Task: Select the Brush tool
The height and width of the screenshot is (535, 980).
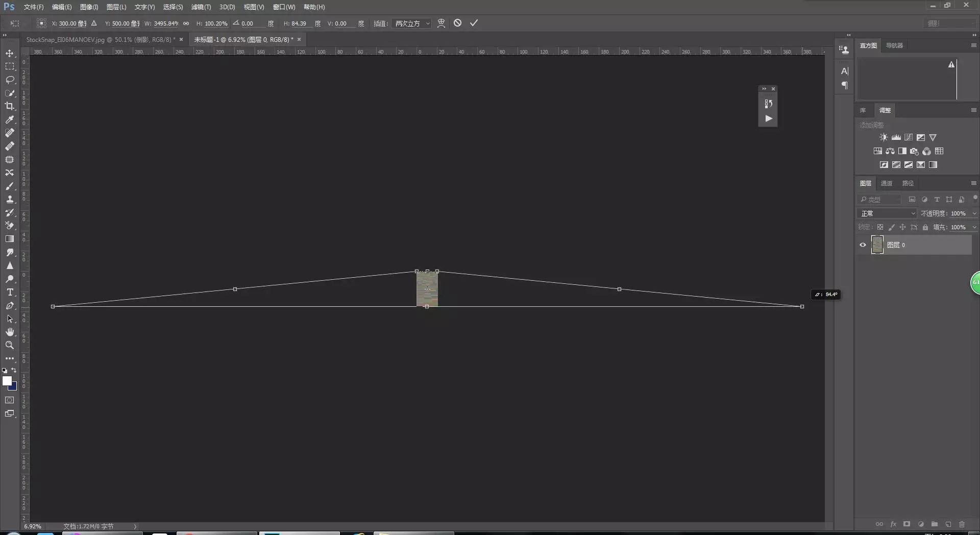Action: 10,186
